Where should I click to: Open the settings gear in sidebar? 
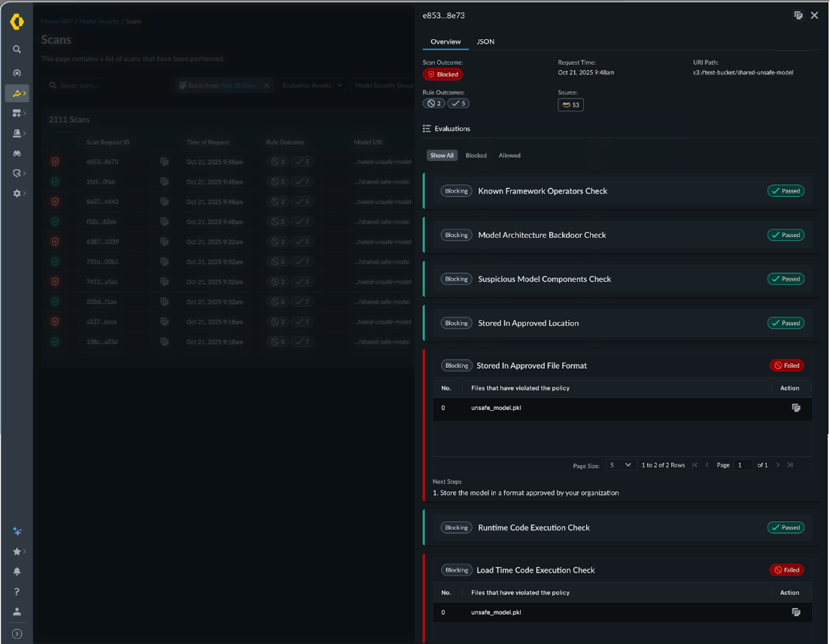tap(17, 193)
